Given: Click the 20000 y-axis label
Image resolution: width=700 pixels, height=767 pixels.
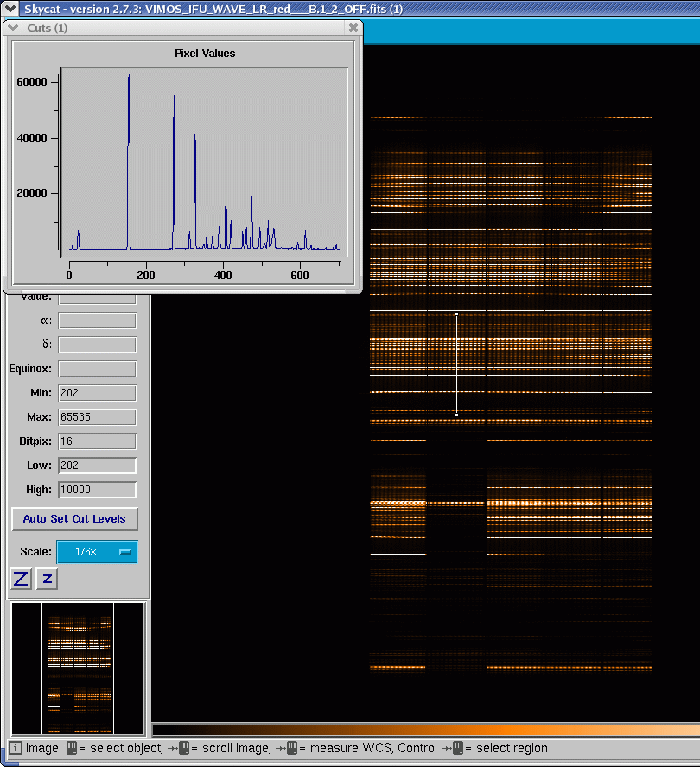Looking at the screenshot, I should tap(32, 193).
